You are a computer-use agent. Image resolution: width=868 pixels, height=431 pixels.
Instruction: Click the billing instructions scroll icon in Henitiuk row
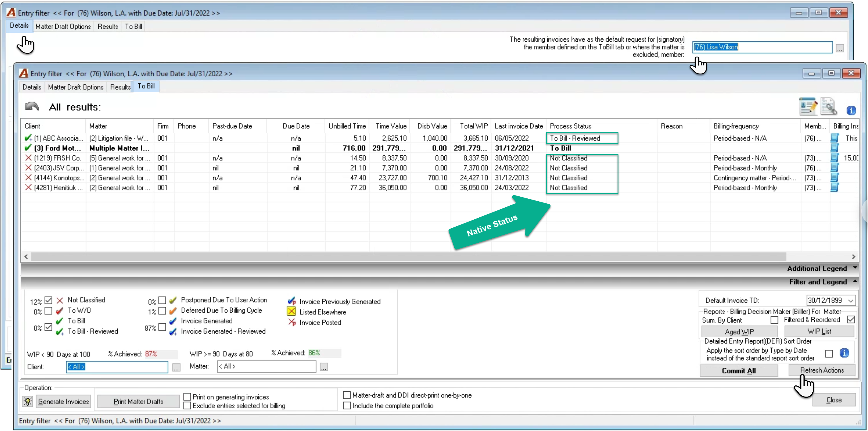click(x=834, y=188)
